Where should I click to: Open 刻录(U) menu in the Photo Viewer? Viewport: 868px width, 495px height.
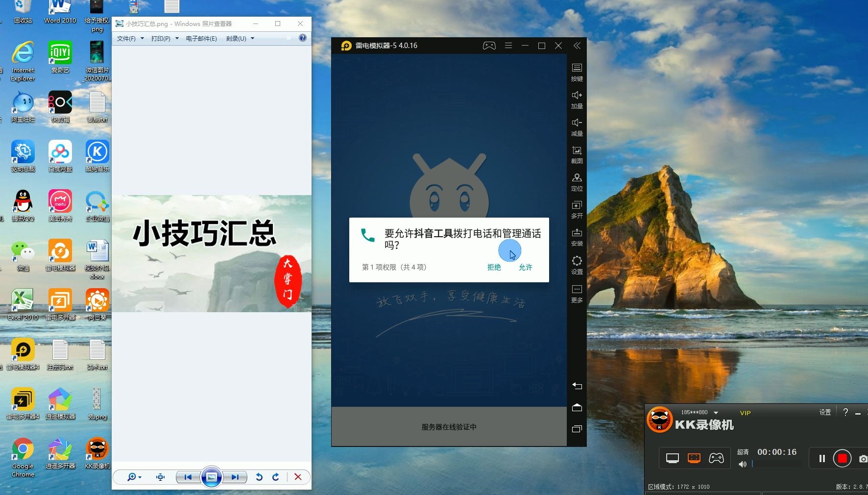[240, 38]
